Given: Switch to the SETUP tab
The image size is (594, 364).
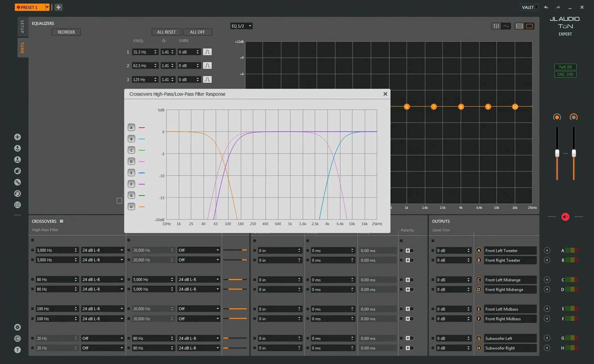Looking at the screenshot, I should point(22,27).
